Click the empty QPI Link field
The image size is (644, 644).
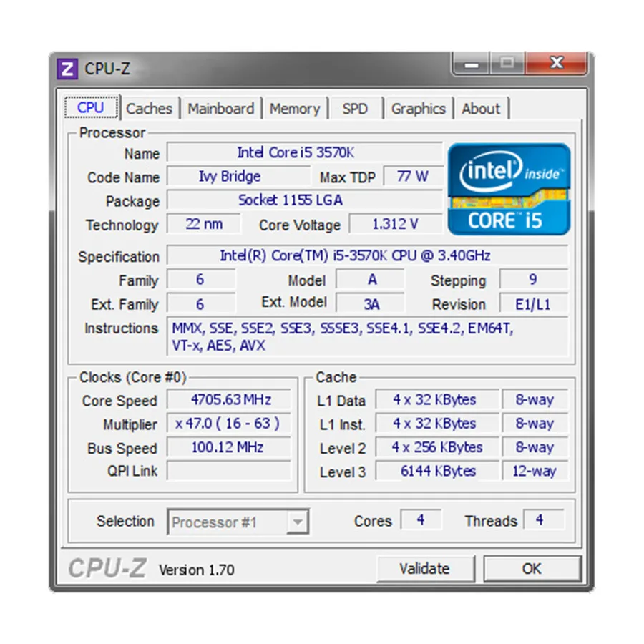[x=229, y=471]
